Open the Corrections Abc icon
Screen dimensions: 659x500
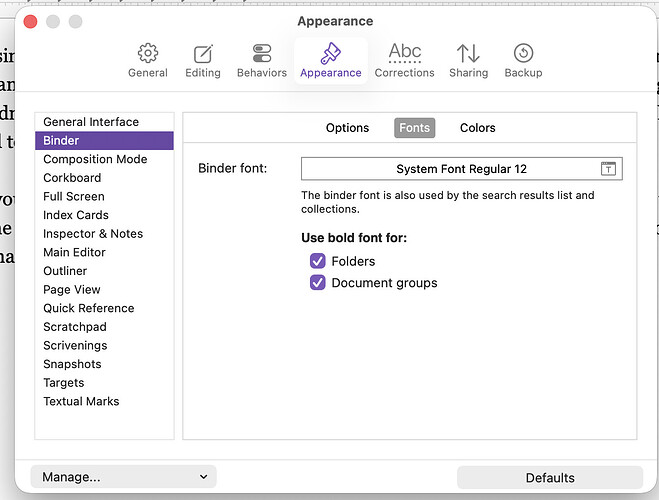(x=404, y=53)
